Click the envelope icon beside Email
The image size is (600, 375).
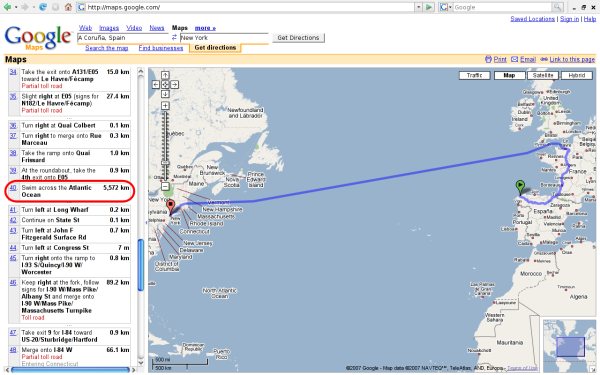point(515,59)
